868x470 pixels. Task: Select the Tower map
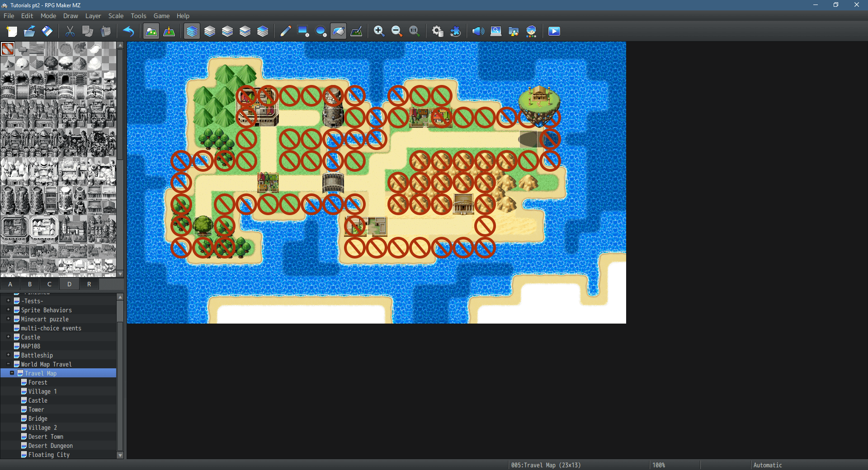click(x=36, y=409)
